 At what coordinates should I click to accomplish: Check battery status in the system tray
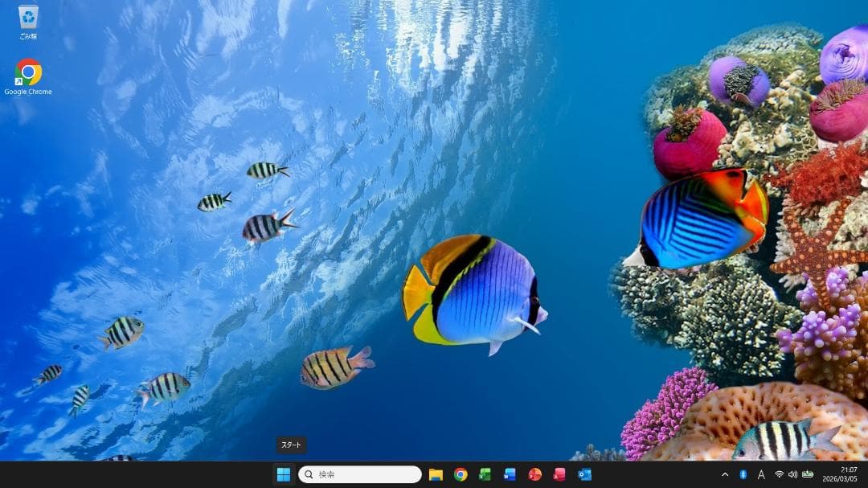pyautogui.click(x=807, y=474)
